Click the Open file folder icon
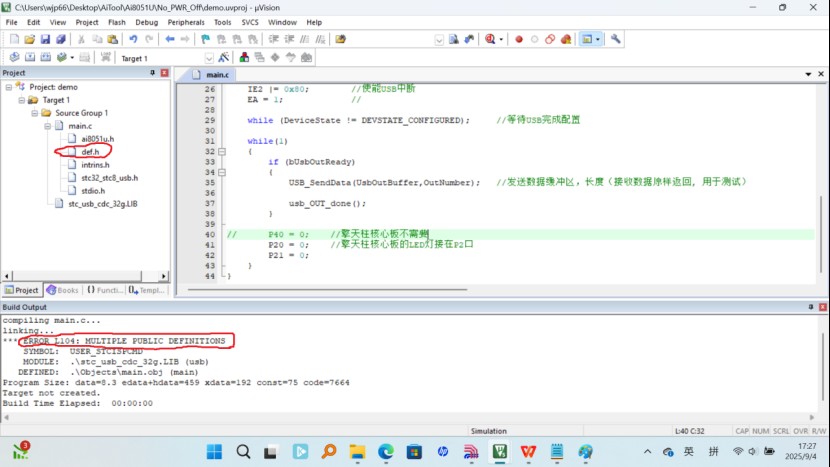 point(28,39)
